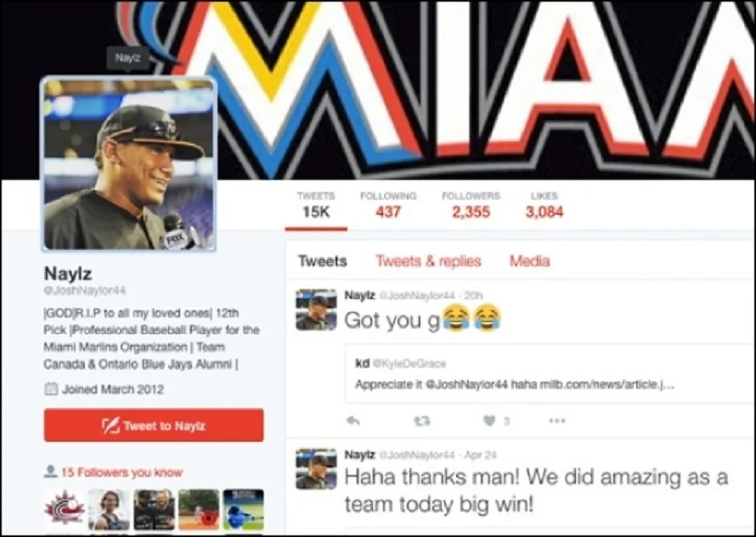The image size is (756, 537).
Task: Open the Followers 2,355 list
Action: [471, 205]
